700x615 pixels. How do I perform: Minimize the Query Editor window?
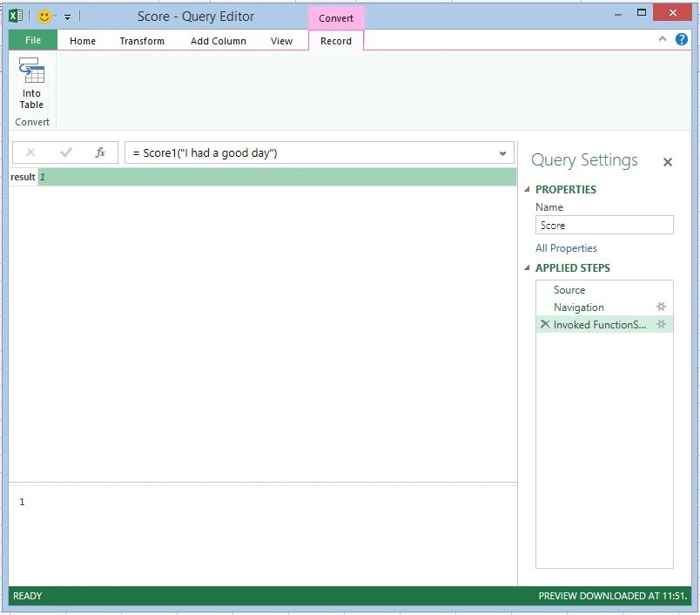618,15
